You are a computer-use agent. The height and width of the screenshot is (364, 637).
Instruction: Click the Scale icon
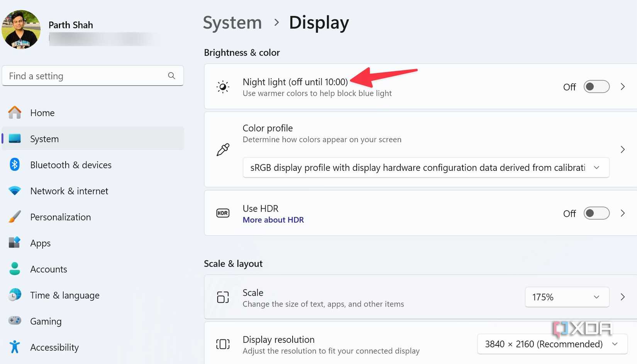(x=223, y=297)
